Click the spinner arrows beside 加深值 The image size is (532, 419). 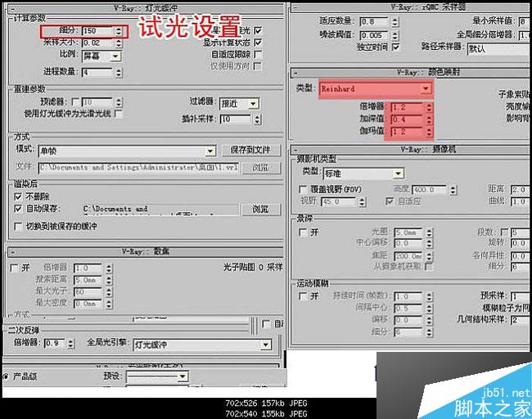[429, 119]
